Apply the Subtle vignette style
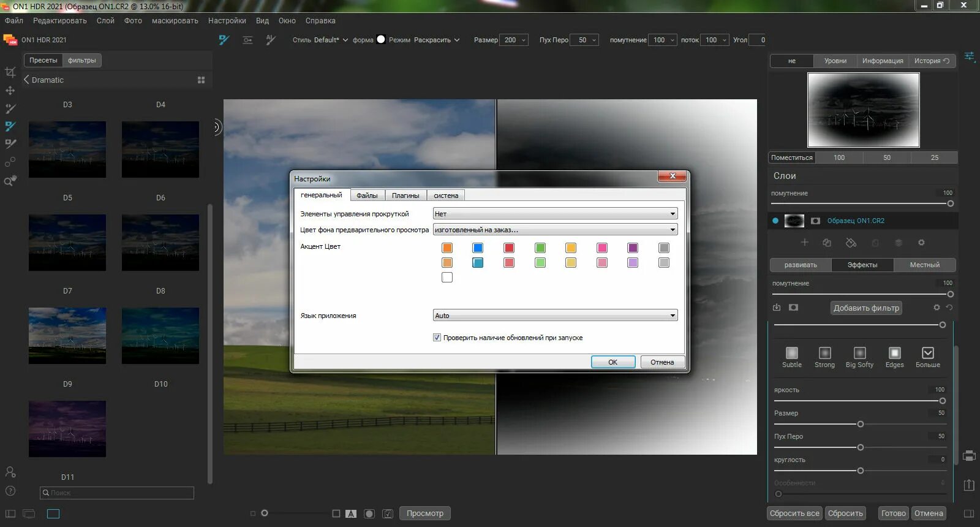The width and height of the screenshot is (980, 527). (792, 357)
